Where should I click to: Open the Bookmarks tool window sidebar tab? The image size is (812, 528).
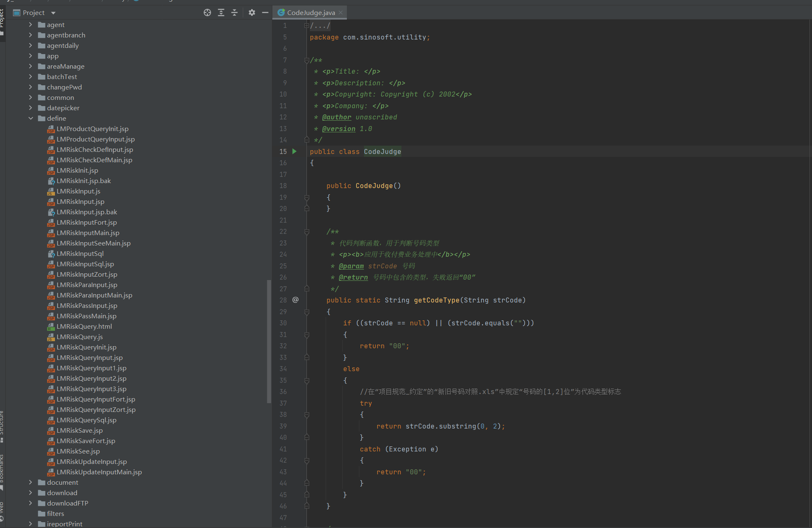pyautogui.click(x=2, y=472)
